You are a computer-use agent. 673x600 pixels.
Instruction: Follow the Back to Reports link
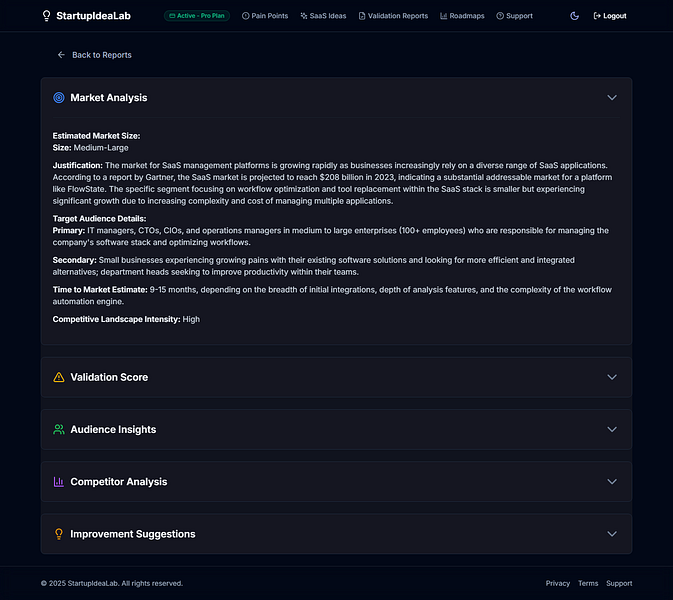101,55
